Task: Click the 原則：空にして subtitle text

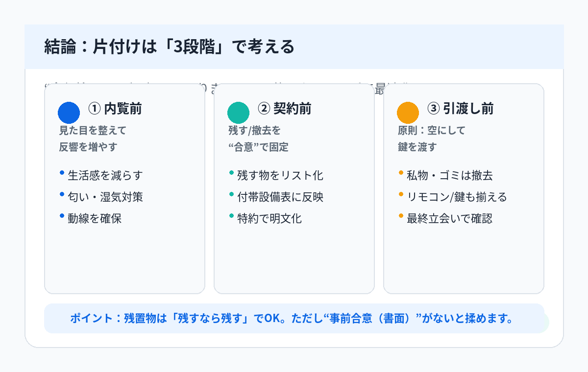Action: (431, 131)
